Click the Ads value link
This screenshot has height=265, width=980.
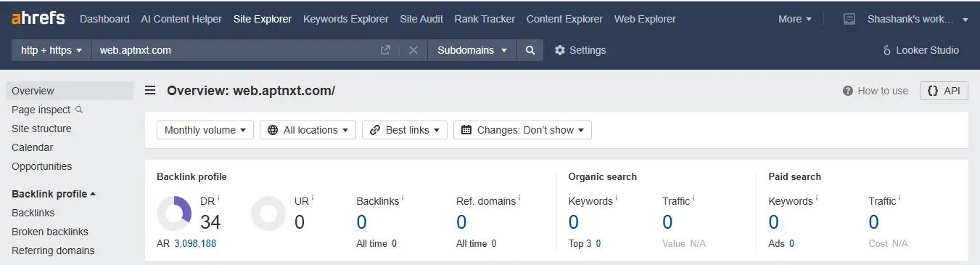791,243
